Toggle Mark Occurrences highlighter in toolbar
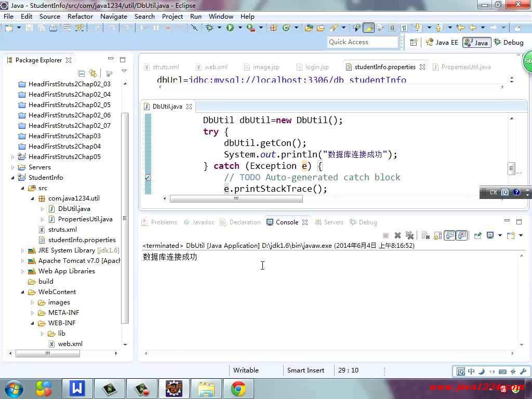This screenshot has width=532, height=399. pyautogui.click(x=368, y=28)
